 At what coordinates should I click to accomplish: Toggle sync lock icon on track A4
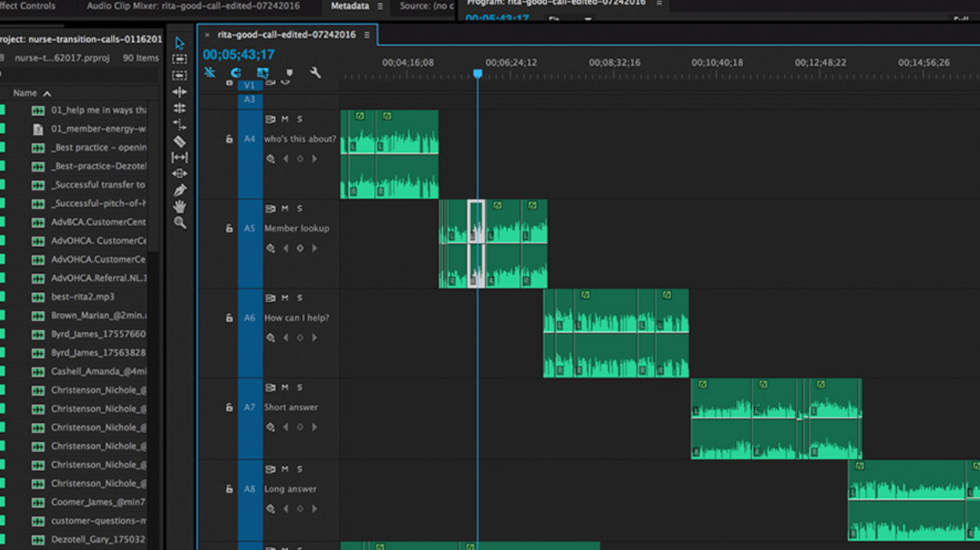pyautogui.click(x=270, y=119)
